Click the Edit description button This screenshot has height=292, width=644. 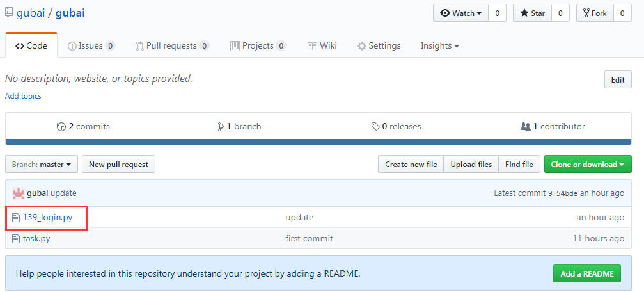pos(618,80)
